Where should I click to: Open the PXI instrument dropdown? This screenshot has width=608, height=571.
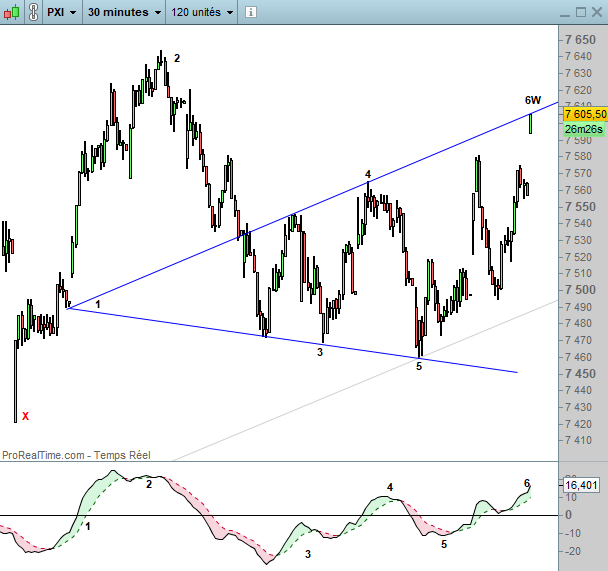point(62,12)
